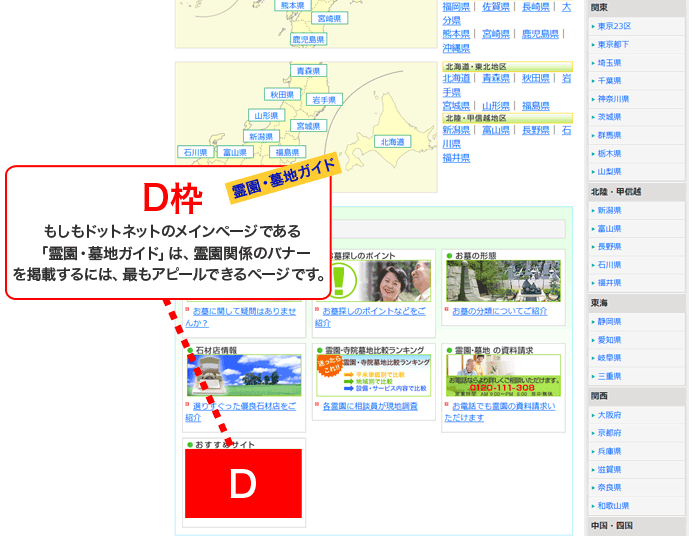The width and height of the screenshot is (700, 538).
Task: Open 長崎県 text link
Action: click(535, 7)
